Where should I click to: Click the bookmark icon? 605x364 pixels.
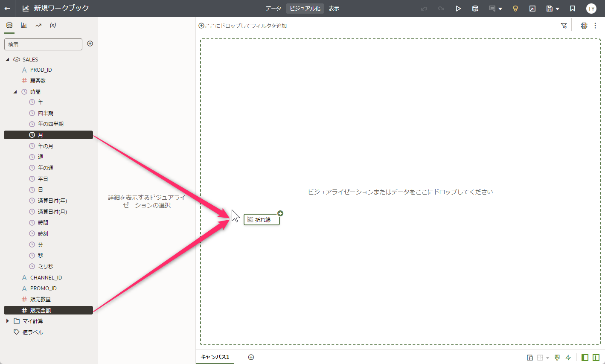point(573,9)
